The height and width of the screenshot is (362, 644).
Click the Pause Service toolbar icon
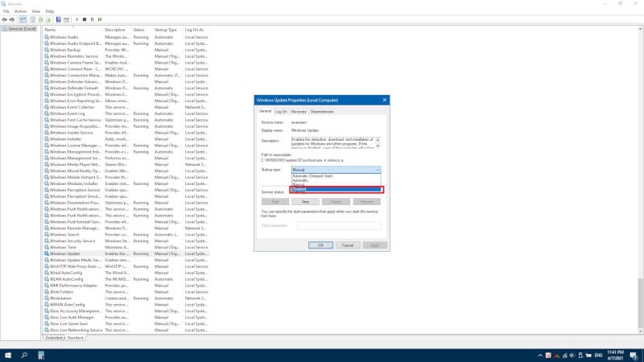coord(92,19)
